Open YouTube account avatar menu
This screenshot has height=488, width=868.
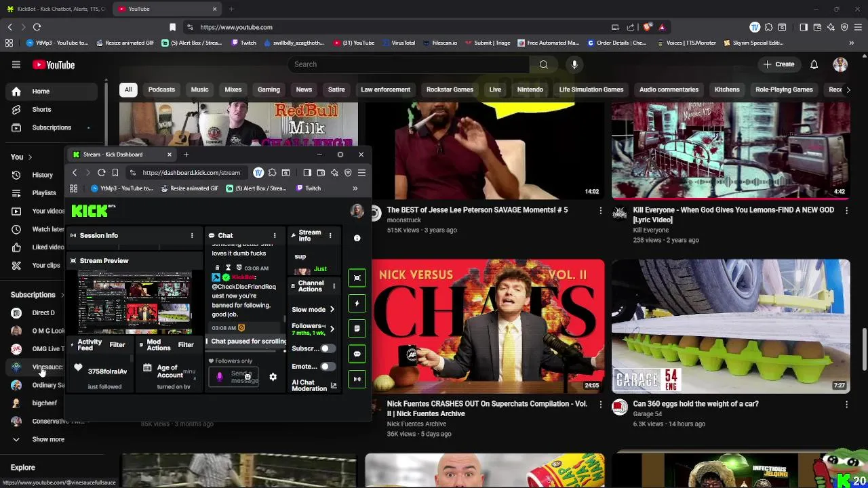click(840, 64)
